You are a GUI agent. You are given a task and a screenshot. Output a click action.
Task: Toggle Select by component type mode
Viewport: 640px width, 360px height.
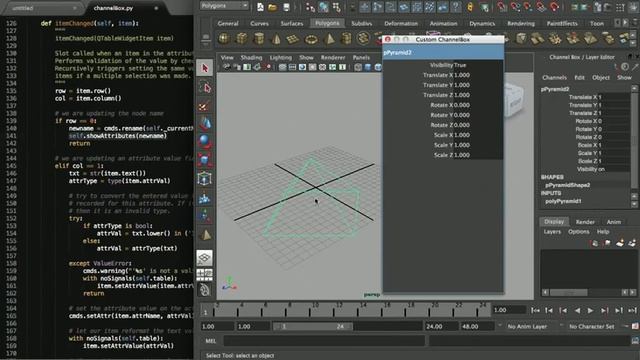(x=337, y=7)
